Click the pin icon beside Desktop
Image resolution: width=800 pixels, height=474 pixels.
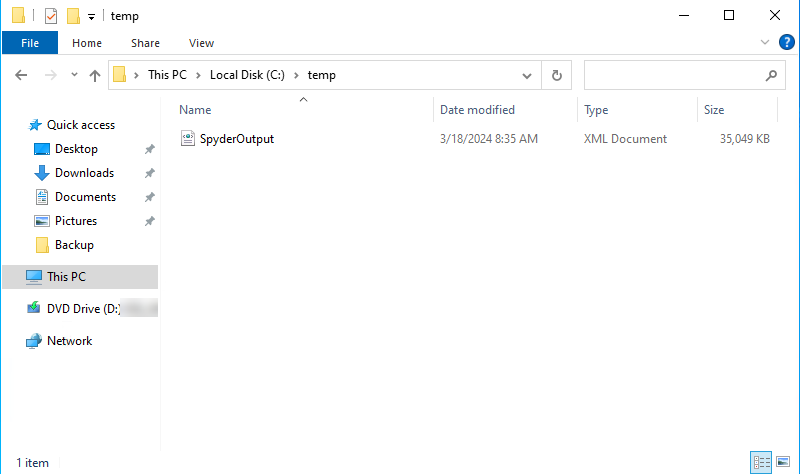coord(149,149)
